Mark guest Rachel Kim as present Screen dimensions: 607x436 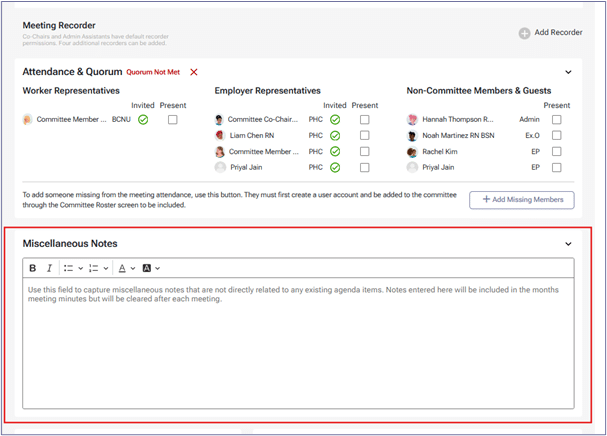point(557,152)
